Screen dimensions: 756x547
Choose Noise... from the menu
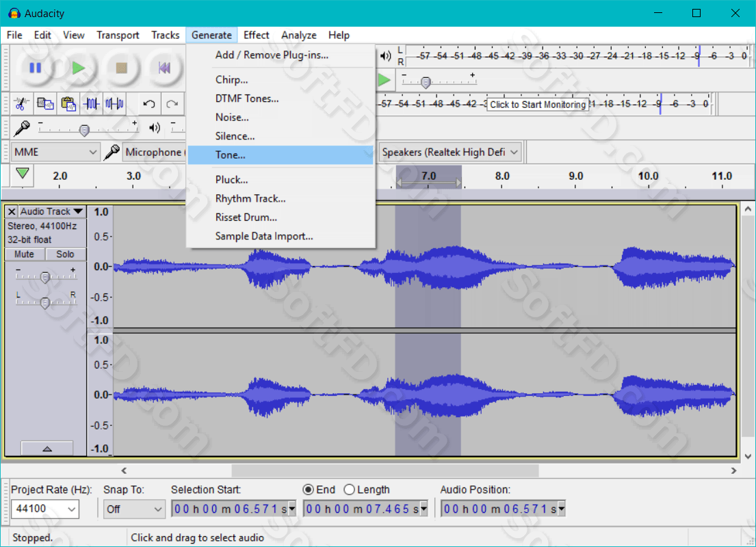pos(280,117)
